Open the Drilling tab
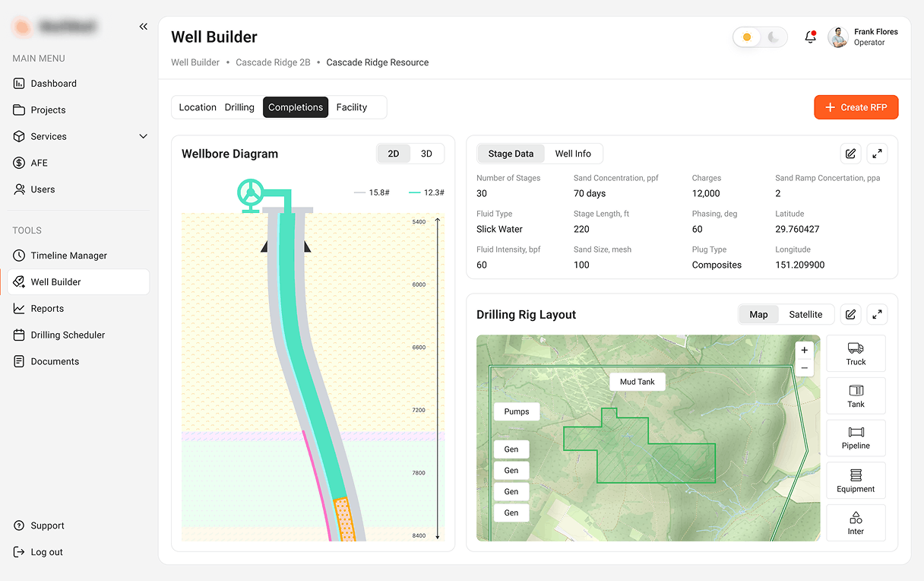The height and width of the screenshot is (581, 924). click(x=239, y=107)
